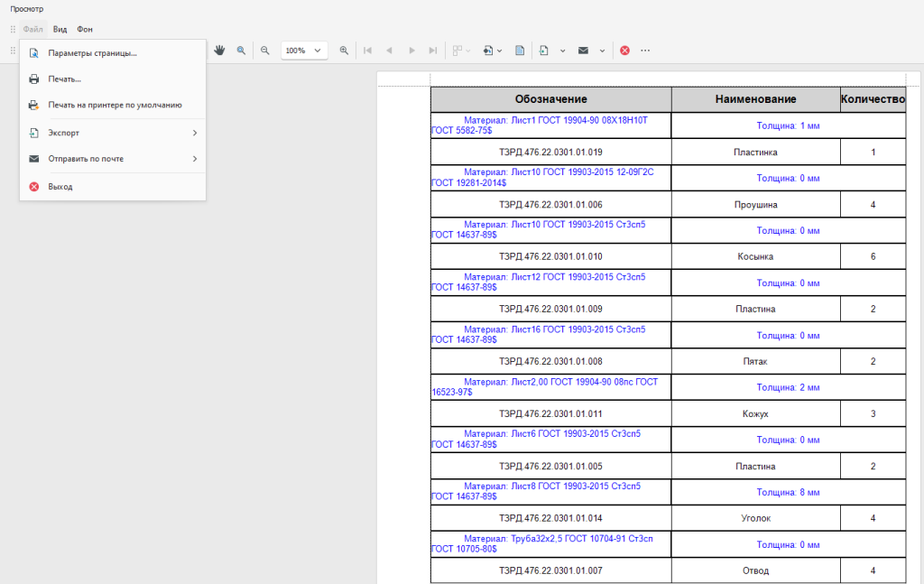Screen dimensions: 924x584
Task: Expand the e-mail format dropdown arrow
Action: click(602, 51)
